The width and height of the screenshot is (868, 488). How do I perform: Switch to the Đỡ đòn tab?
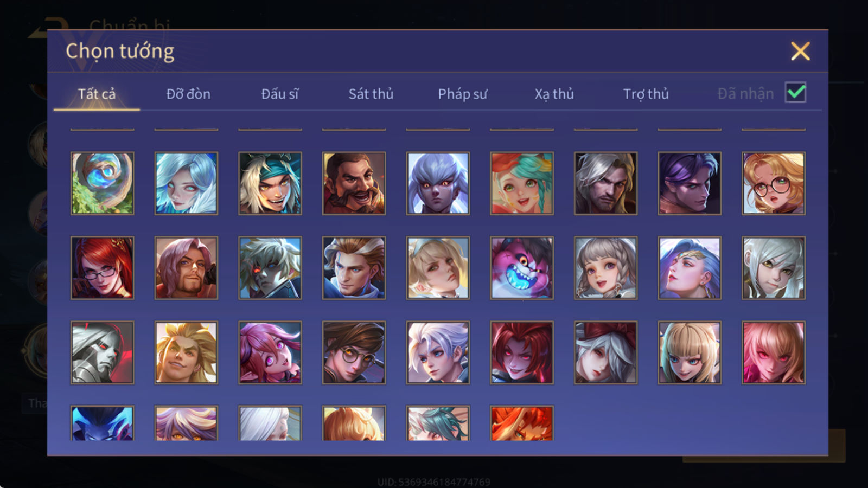188,94
